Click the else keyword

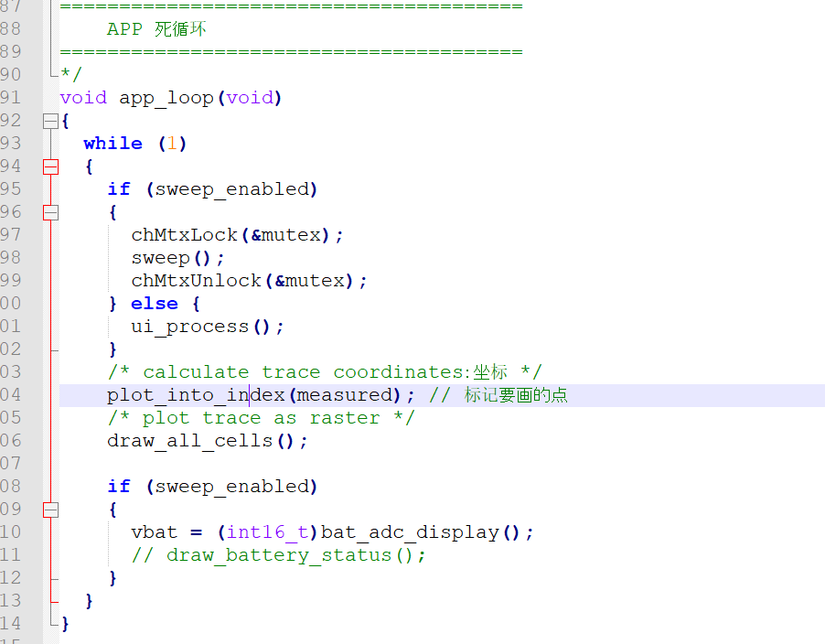(x=154, y=304)
